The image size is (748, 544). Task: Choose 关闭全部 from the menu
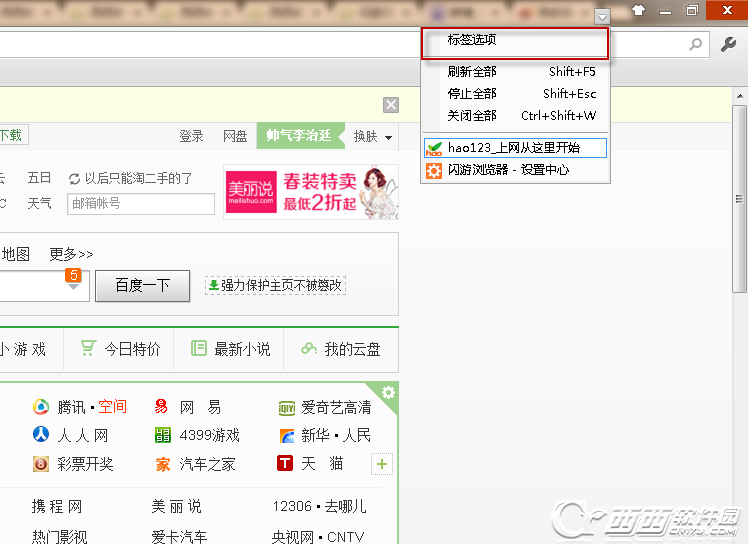point(515,115)
